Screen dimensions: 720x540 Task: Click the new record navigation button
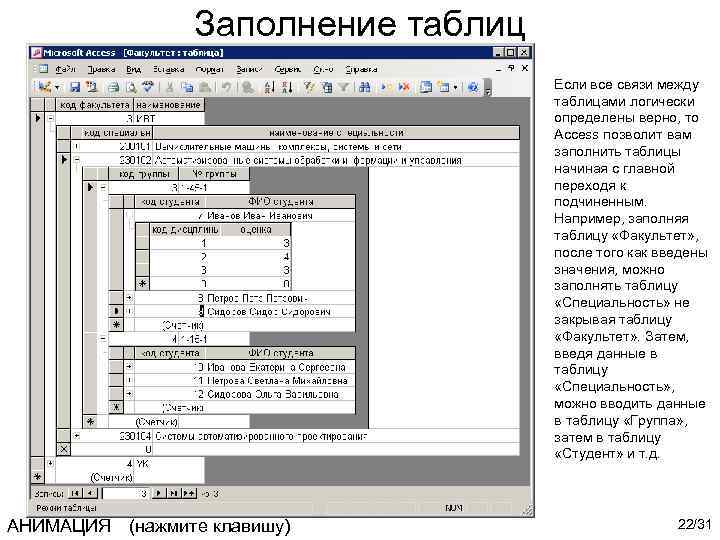click(x=189, y=494)
